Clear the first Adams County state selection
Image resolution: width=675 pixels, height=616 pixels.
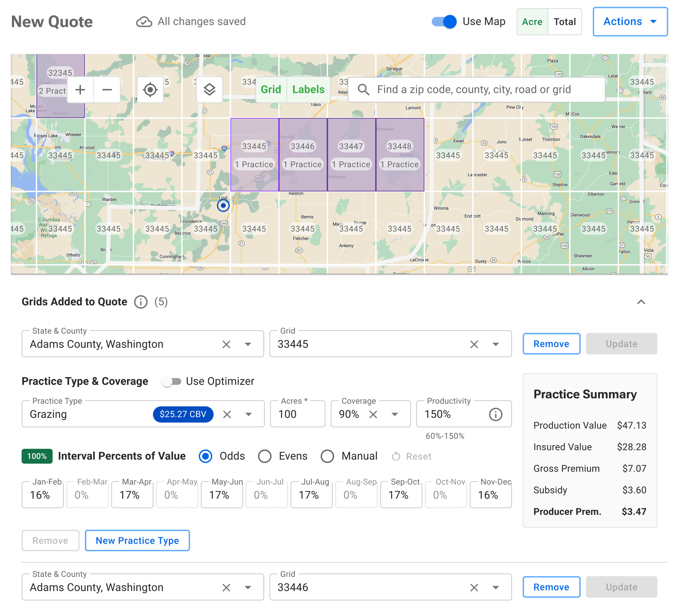(x=226, y=344)
